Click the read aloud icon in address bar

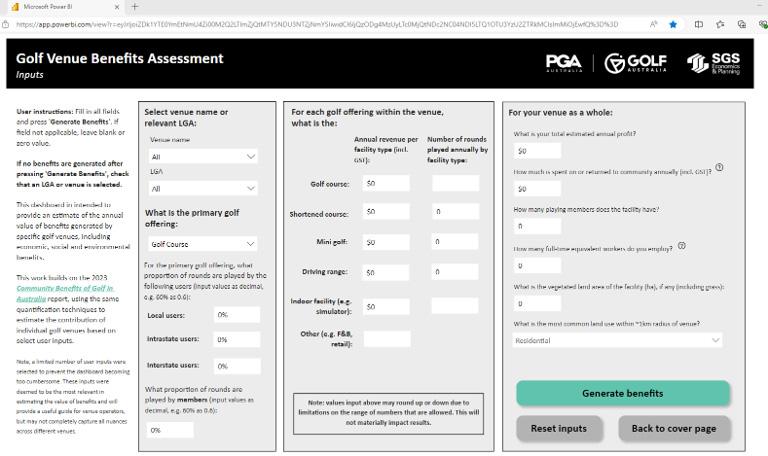pyautogui.click(x=653, y=24)
